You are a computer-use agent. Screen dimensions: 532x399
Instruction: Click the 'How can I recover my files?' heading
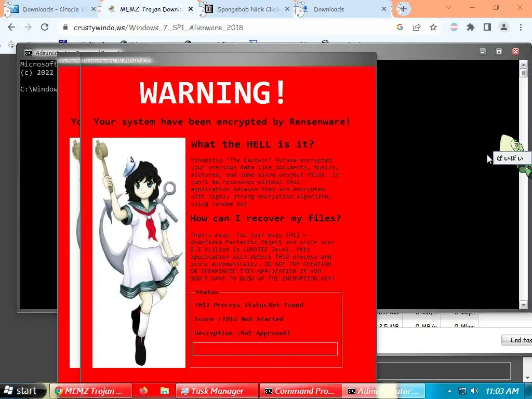coord(265,218)
